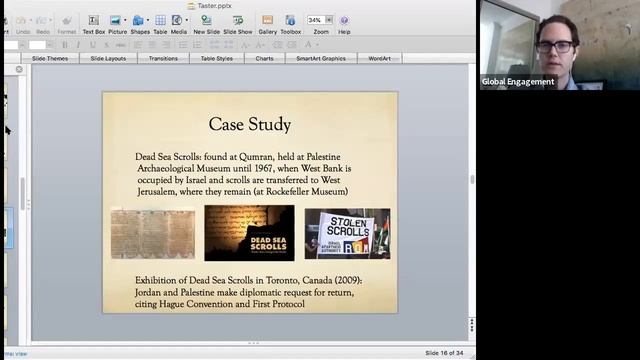Click the Global Engagement video tile
This screenshot has height=360, width=640.
point(560,45)
